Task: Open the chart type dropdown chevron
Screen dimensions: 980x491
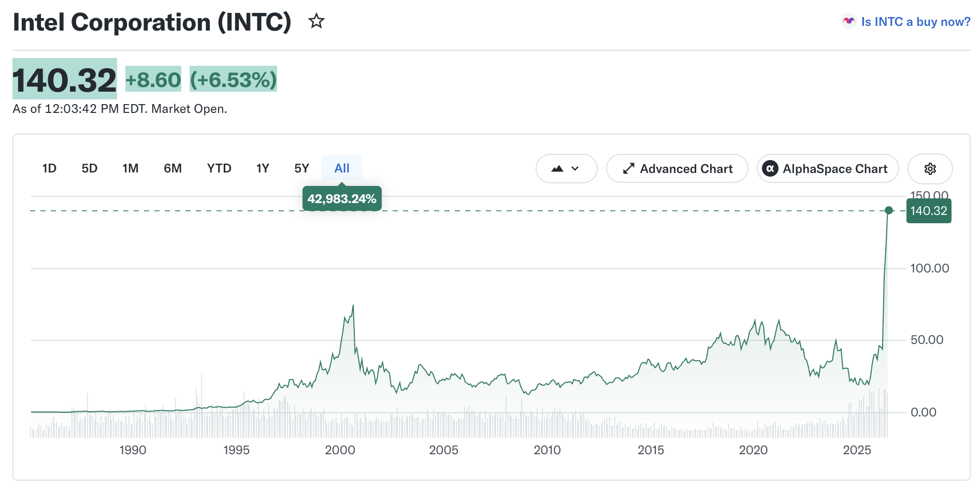Action: tap(575, 168)
